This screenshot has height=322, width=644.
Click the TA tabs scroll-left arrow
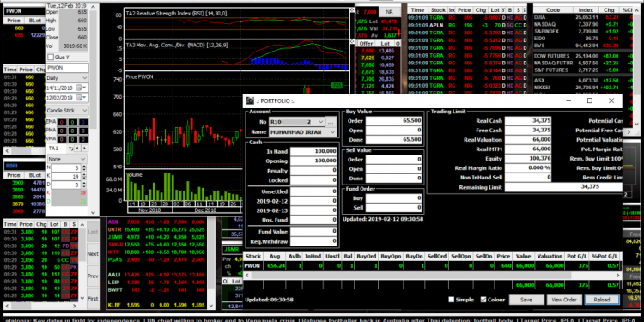coord(78,148)
